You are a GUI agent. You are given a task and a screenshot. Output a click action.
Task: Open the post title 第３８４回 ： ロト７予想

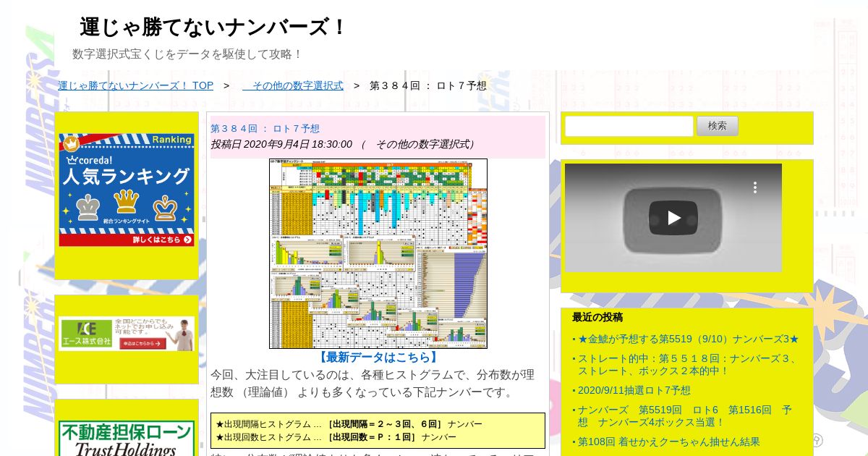(265, 128)
